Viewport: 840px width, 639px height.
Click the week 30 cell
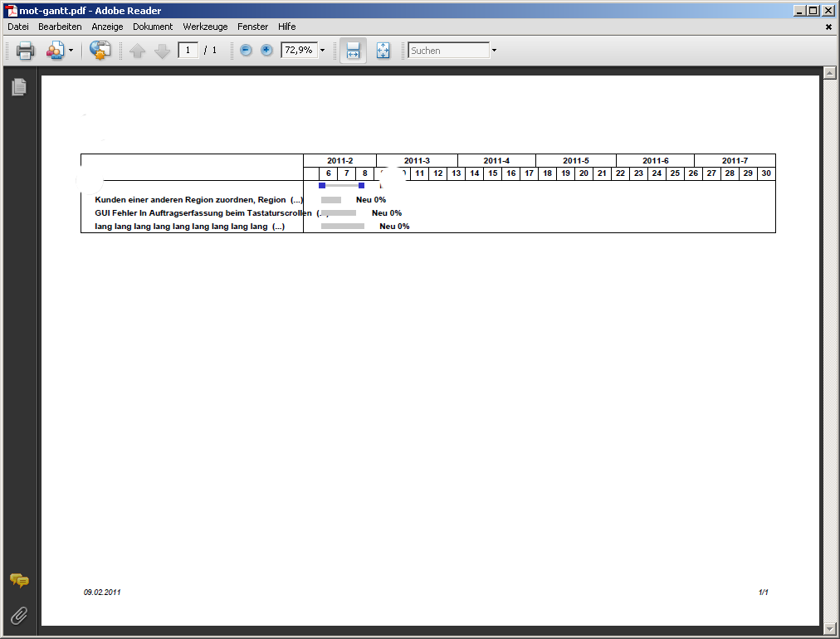pyautogui.click(x=766, y=173)
